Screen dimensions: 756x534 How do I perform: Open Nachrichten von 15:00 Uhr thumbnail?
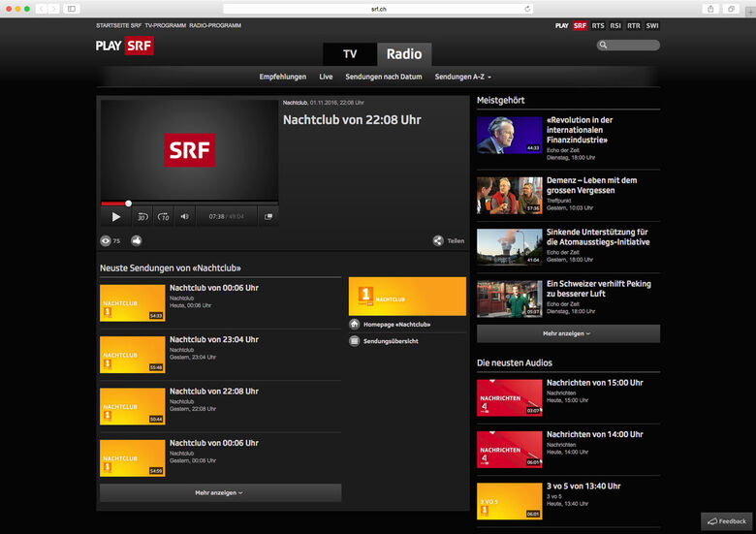click(x=510, y=397)
